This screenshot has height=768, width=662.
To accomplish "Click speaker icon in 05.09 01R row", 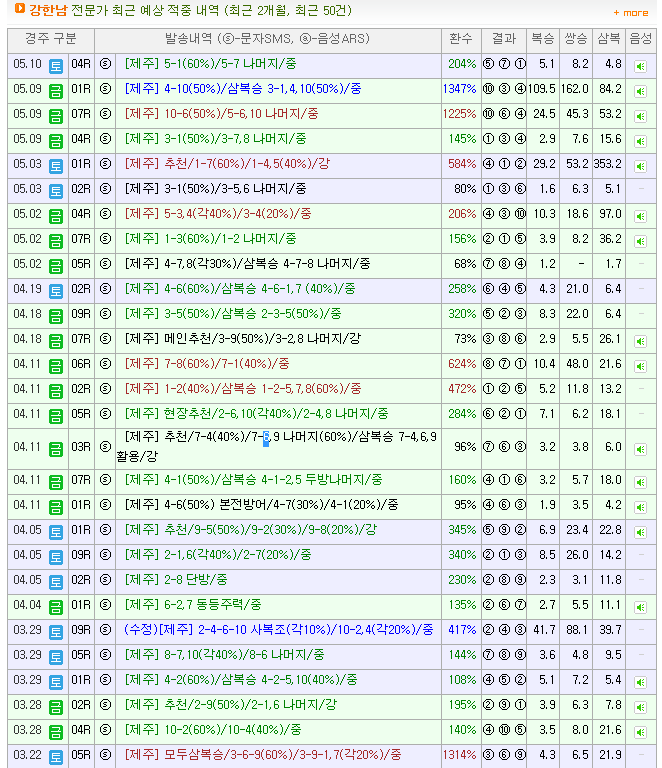I will point(640,90).
